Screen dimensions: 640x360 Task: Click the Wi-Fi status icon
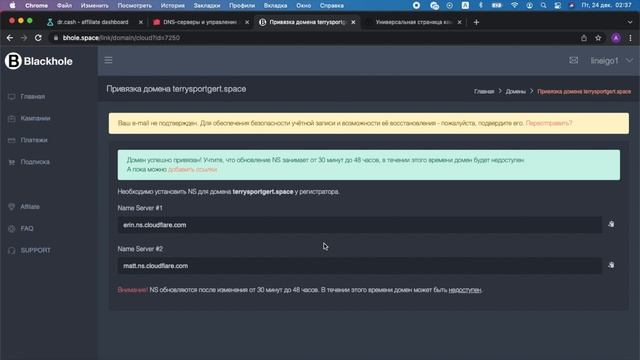click(x=514, y=5)
